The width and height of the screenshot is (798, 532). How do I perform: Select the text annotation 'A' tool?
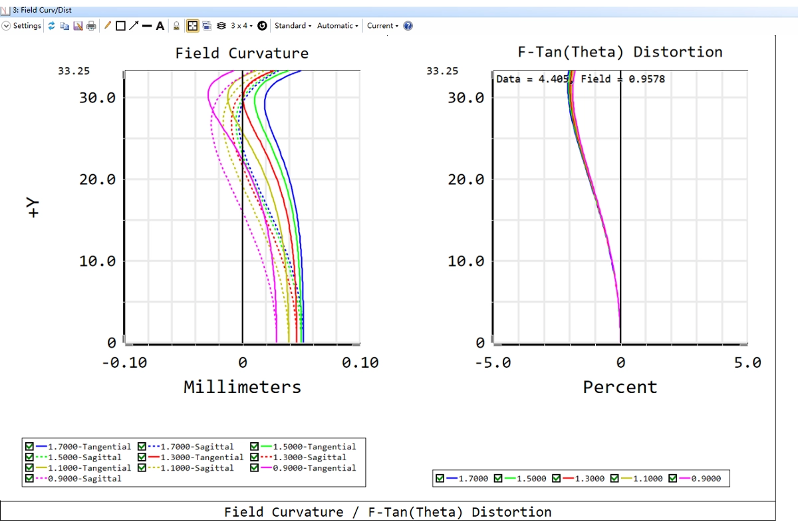(x=160, y=26)
